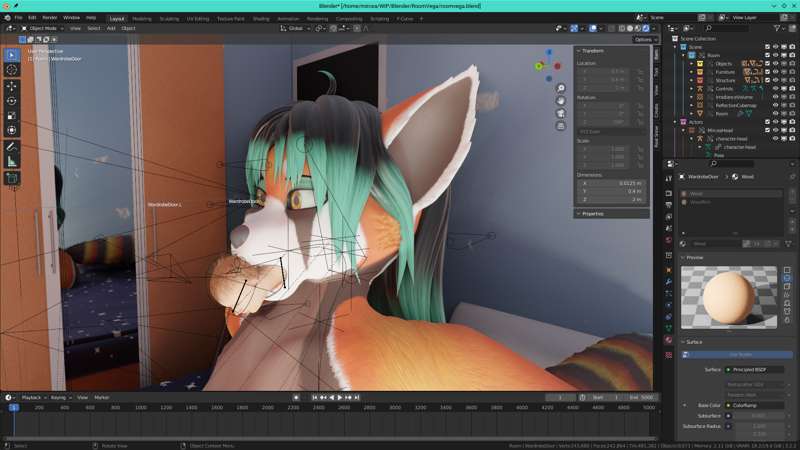Uncheck the Objects collection checkbox in outliner
The width and height of the screenshot is (800, 450).
click(768, 63)
